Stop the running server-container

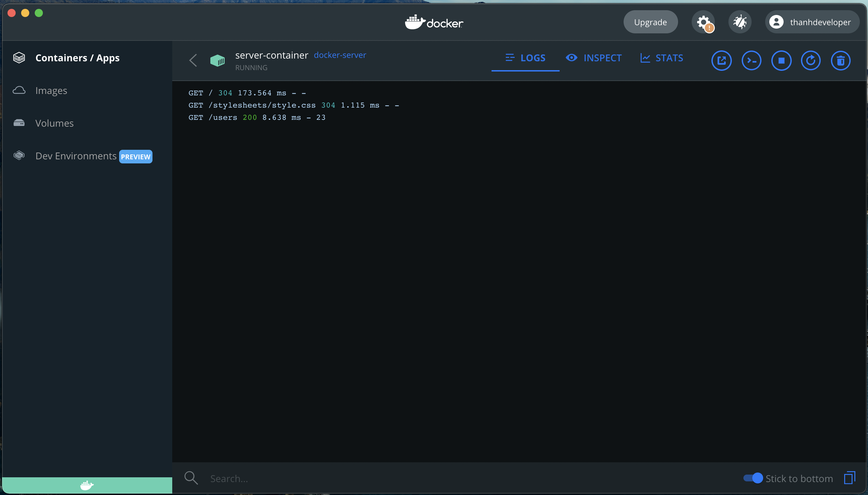pyautogui.click(x=781, y=60)
